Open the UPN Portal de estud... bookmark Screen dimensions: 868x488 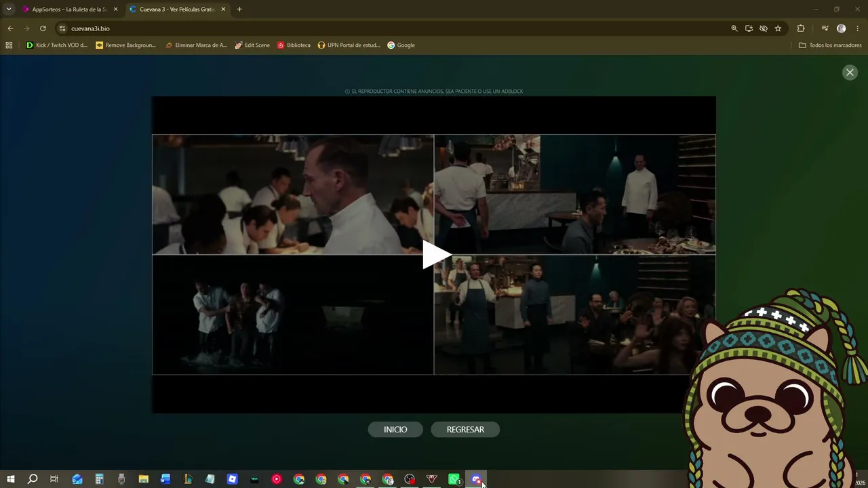tap(349, 45)
